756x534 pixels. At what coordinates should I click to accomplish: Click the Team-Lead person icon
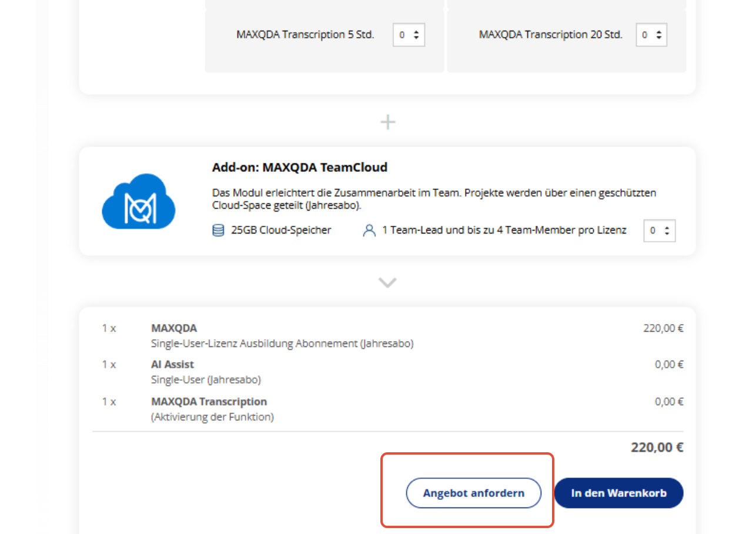click(x=369, y=231)
